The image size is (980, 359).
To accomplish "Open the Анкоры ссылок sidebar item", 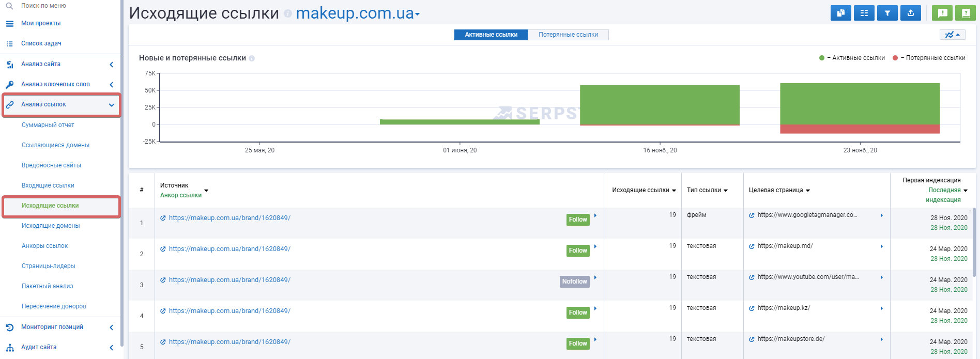I will [x=44, y=246].
